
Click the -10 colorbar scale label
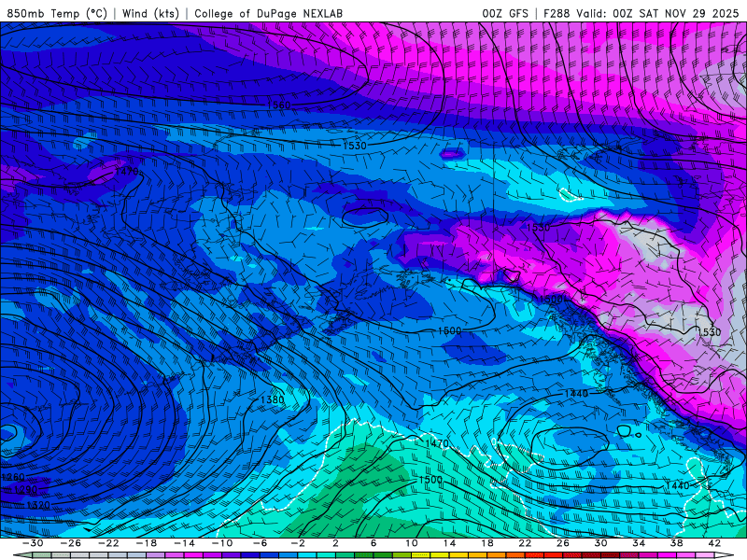coord(222,543)
